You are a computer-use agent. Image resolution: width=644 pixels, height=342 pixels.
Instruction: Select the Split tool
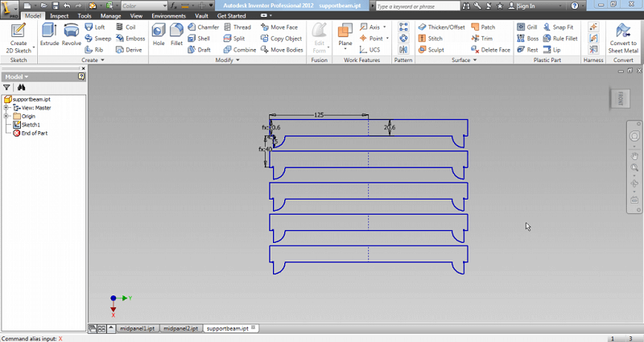coord(234,39)
